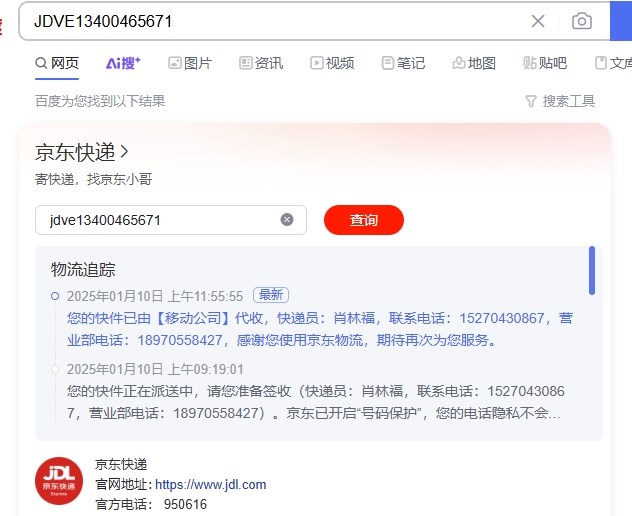
Task: Open image search via the camera icon
Action: click(x=582, y=21)
